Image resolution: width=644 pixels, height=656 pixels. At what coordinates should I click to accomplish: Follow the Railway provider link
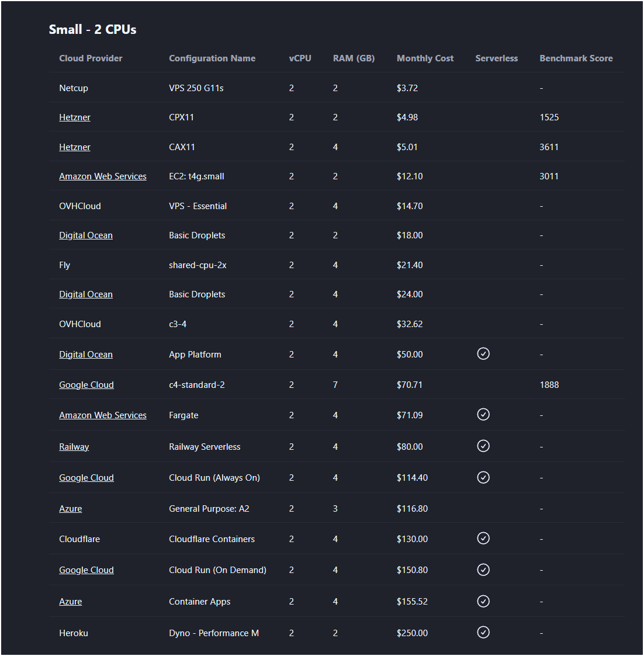pos(74,447)
